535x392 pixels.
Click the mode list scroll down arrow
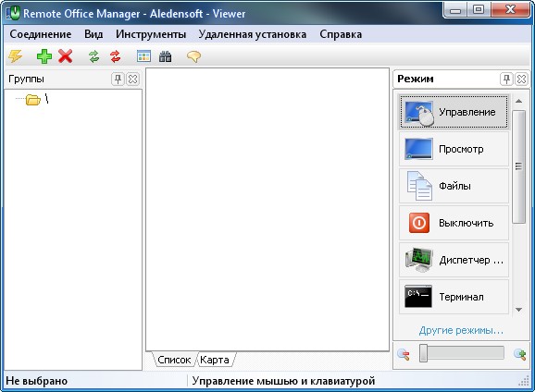tap(519, 310)
